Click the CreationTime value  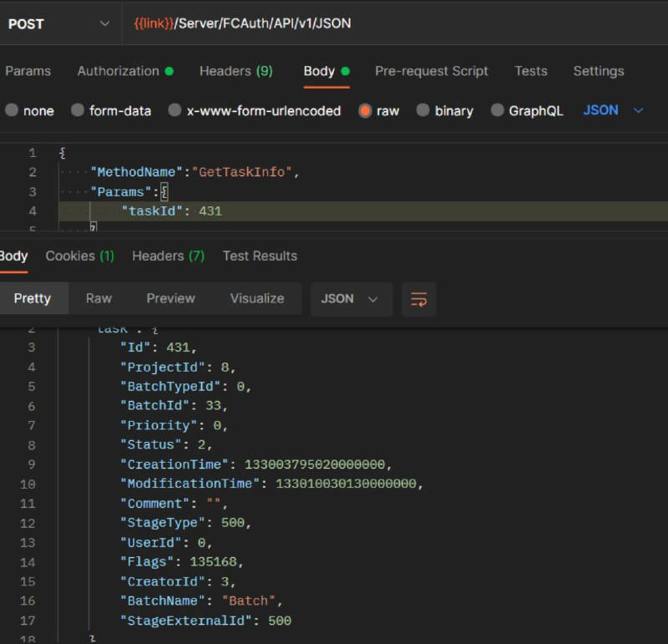point(315,464)
